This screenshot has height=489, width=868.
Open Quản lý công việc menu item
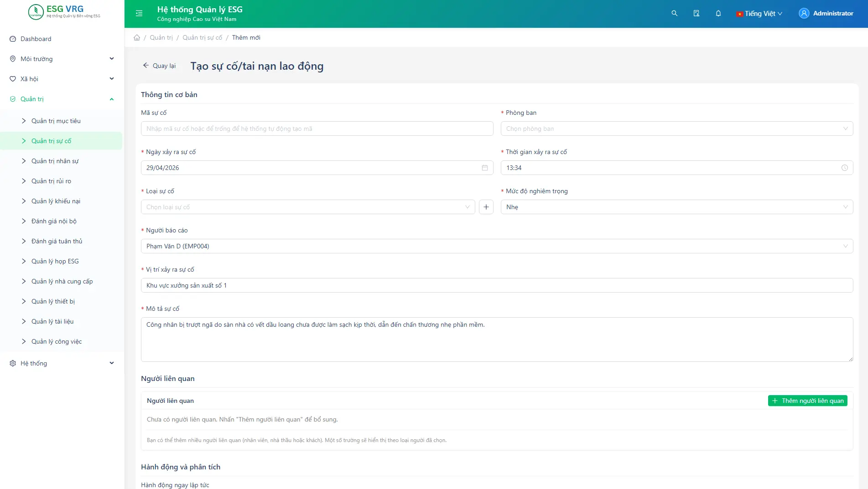tap(62, 341)
